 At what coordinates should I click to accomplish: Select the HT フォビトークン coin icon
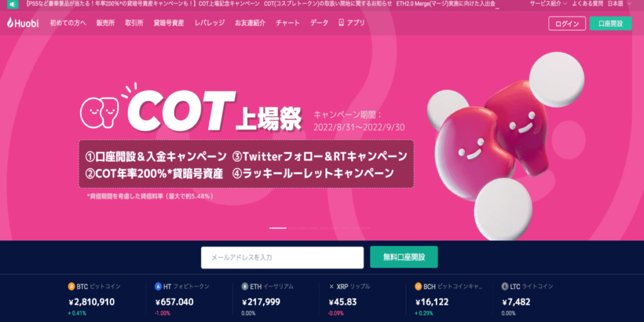click(158, 286)
